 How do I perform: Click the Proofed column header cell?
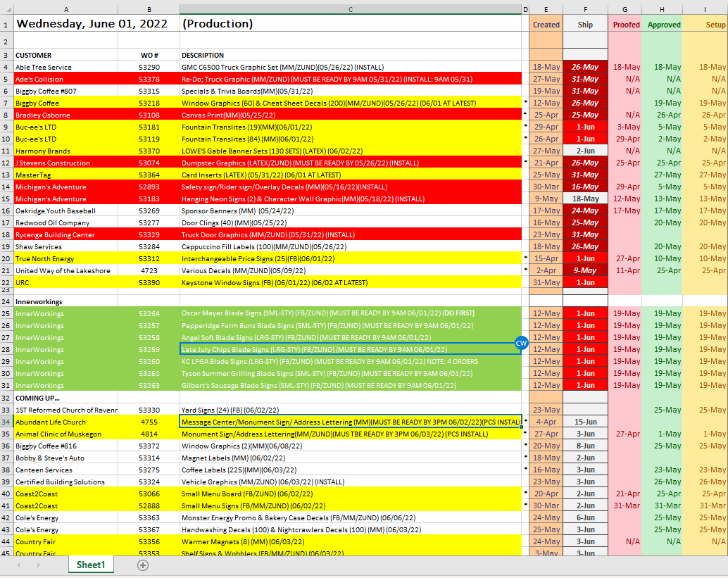pyautogui.click(x=625, y=25)
